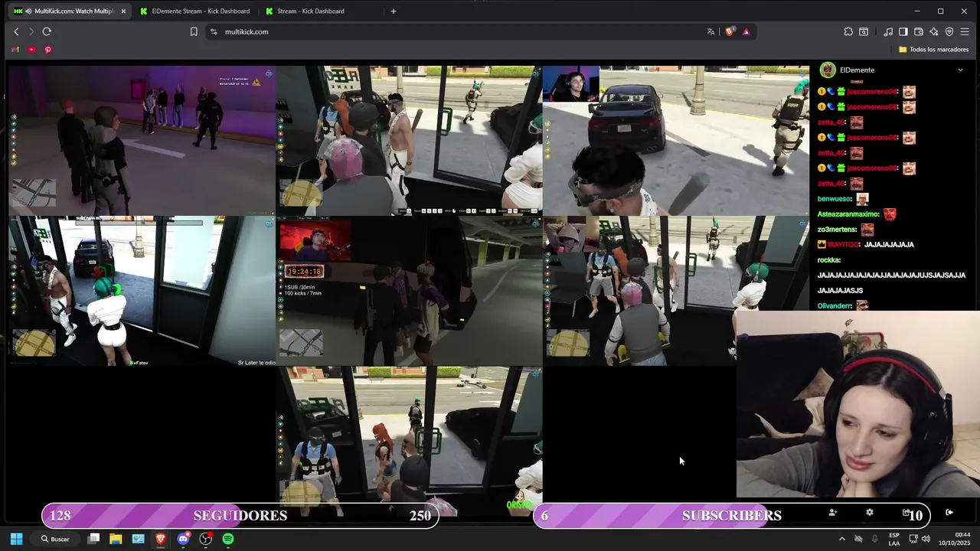980x551 pixels.
Task: Open OBS Studio from the taskbar
Action: [206, 539]
